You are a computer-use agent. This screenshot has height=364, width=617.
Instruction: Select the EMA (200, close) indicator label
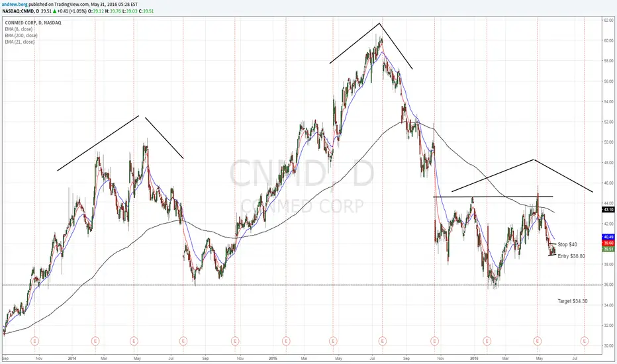[21, 36]
